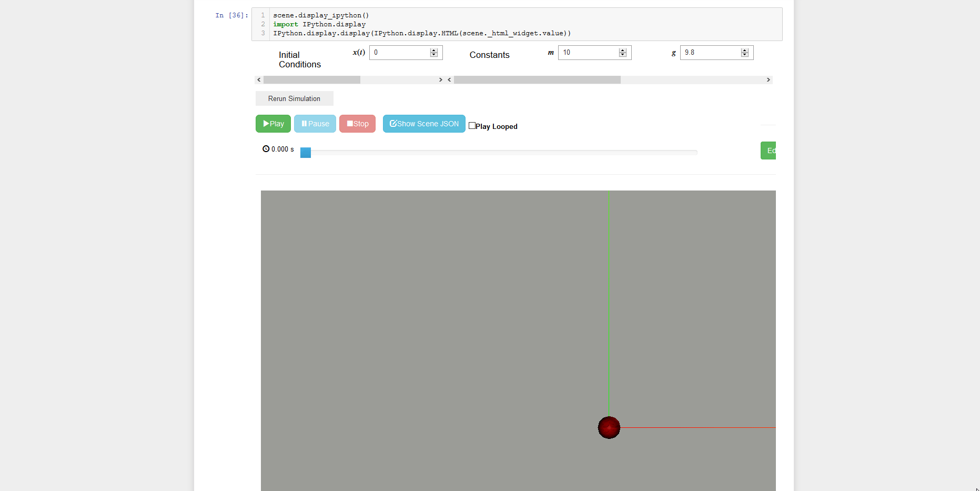
Task: Click the blue time slider handle
Action: (305, 153)
